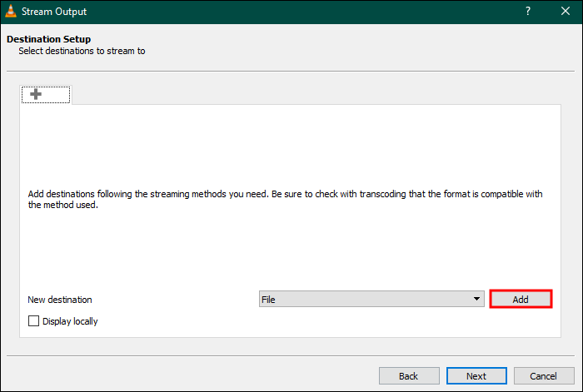Viewport: 583px width, 392px height.
Task: Click the Stream Output window title text
Action: coord(55,12)
